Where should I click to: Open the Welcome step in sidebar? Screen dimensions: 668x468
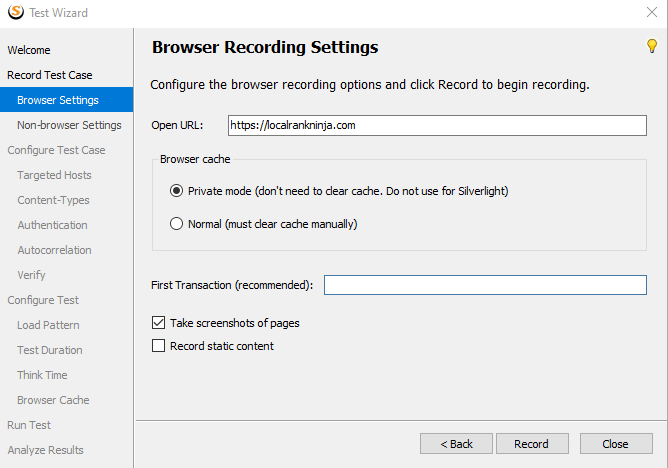pos(29,50)
